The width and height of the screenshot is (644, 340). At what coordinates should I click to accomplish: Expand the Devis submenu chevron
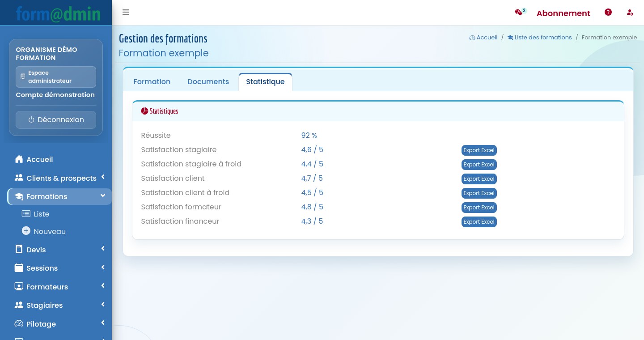(103, 249)
